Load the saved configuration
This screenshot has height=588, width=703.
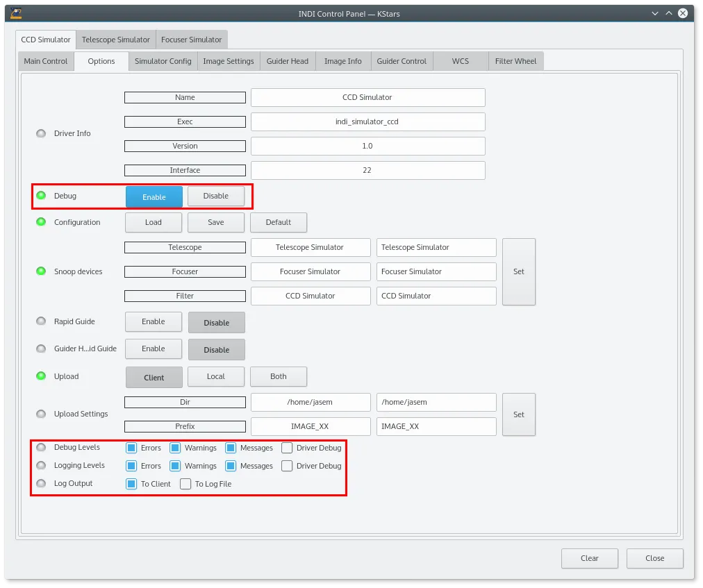154,222
